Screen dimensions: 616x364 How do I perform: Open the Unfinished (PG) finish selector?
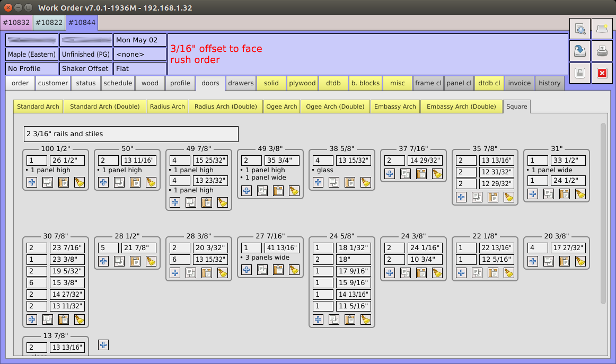click(85, 54)
